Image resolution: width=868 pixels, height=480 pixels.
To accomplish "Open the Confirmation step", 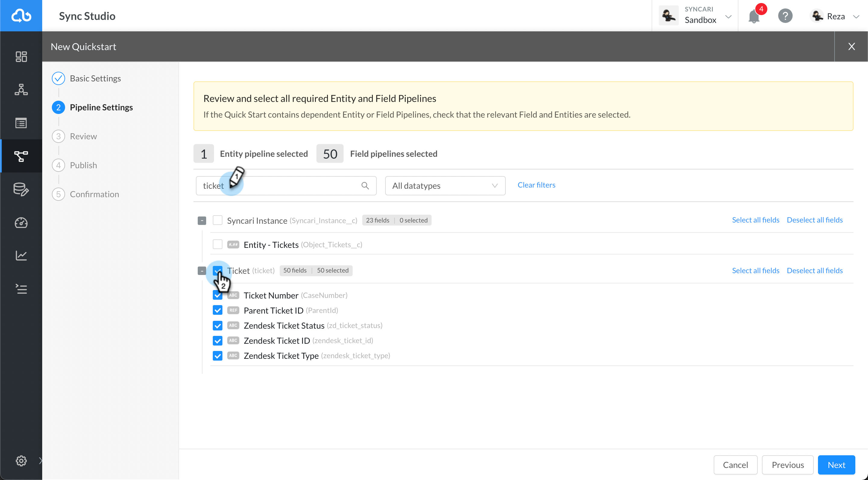I will (94, 194).
